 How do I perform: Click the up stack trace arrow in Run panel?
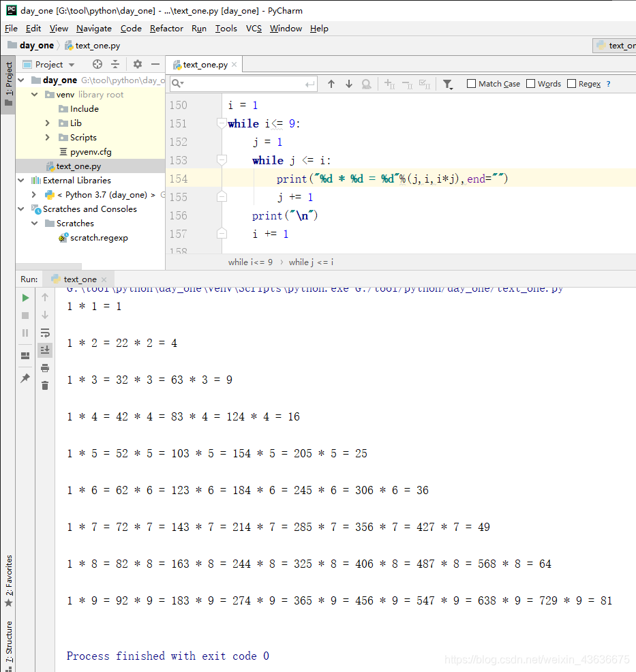pos(45,297)
